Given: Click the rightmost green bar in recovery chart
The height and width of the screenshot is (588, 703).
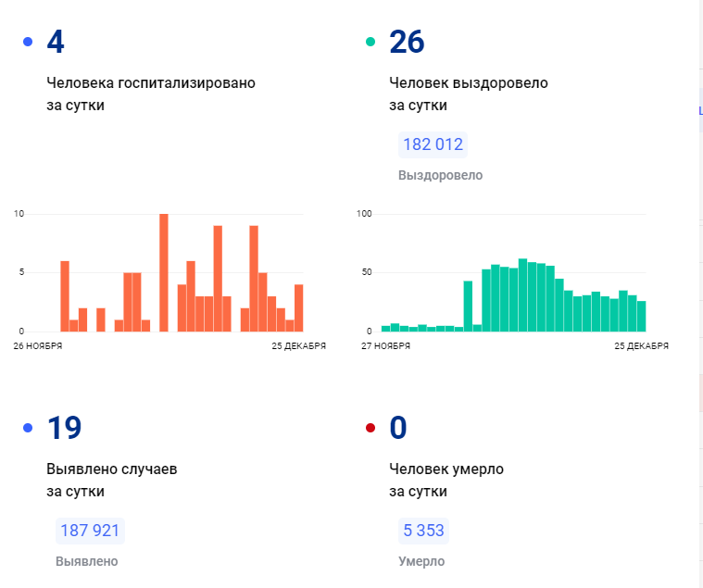Looking at the screenshot, I should pyautogui.click(x=641, y=316).
